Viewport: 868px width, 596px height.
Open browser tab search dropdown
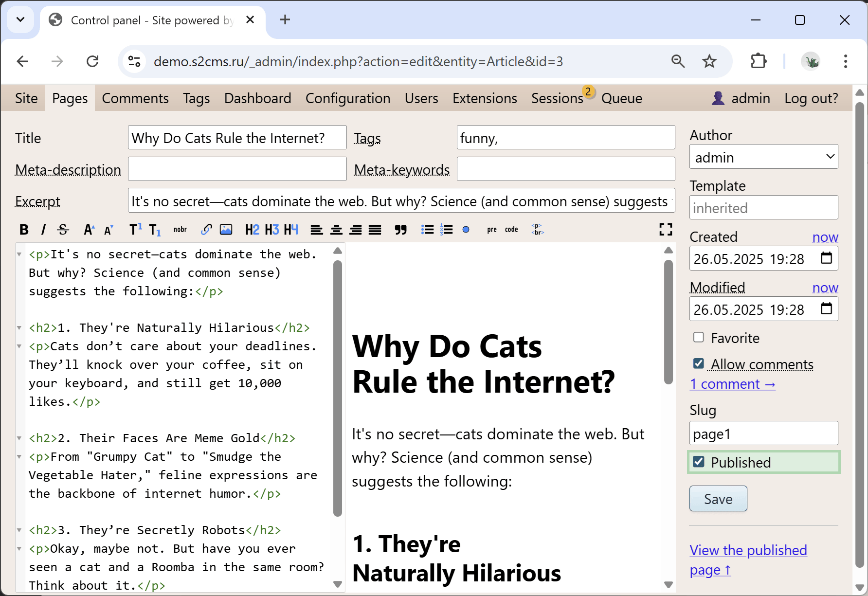pos(20,20)
